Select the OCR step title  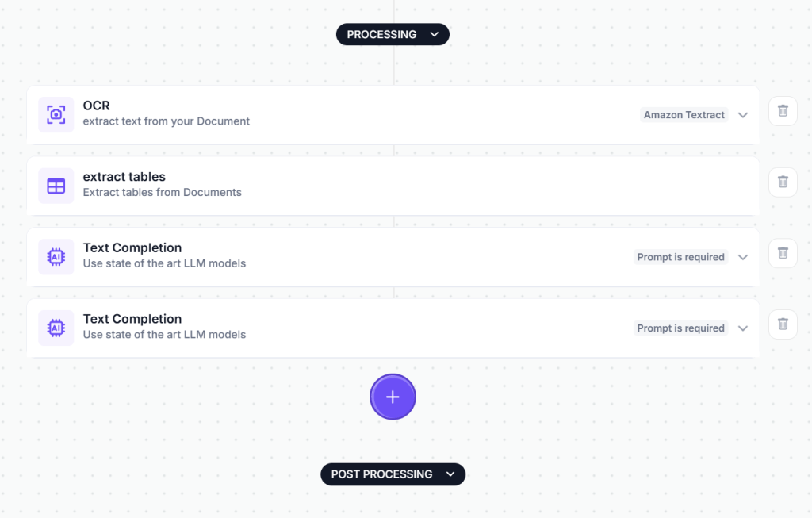pyautogui.click(x=96, y=106)
